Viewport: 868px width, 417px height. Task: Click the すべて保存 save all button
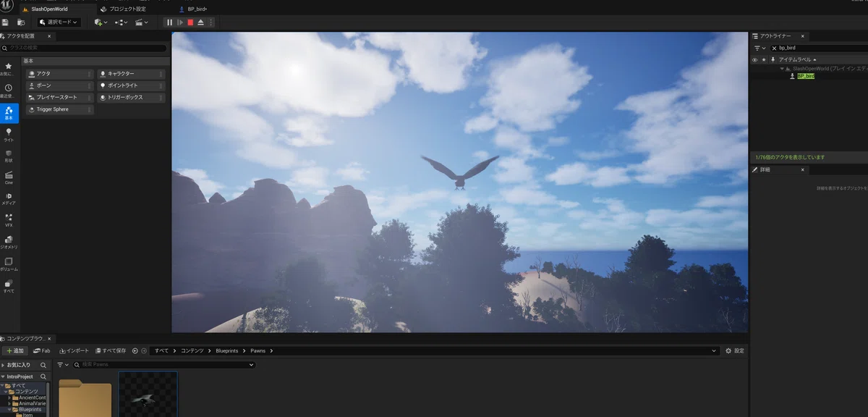111,350
